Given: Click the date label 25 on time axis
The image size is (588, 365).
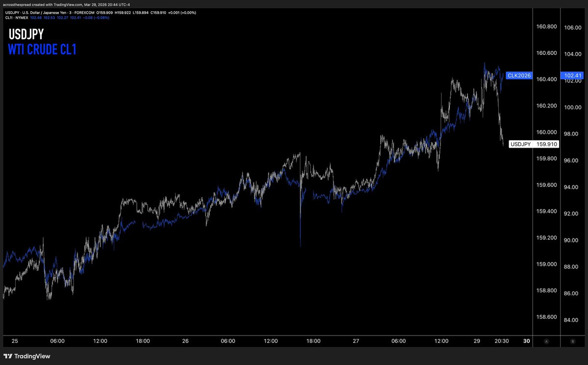Looking at the screenshot, I should click(15, 341).
